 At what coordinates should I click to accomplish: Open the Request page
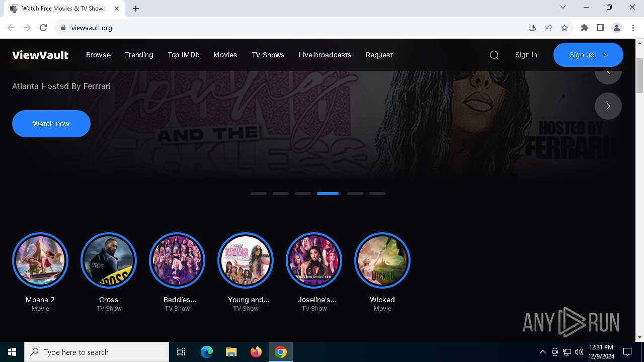tap(379, 55)
